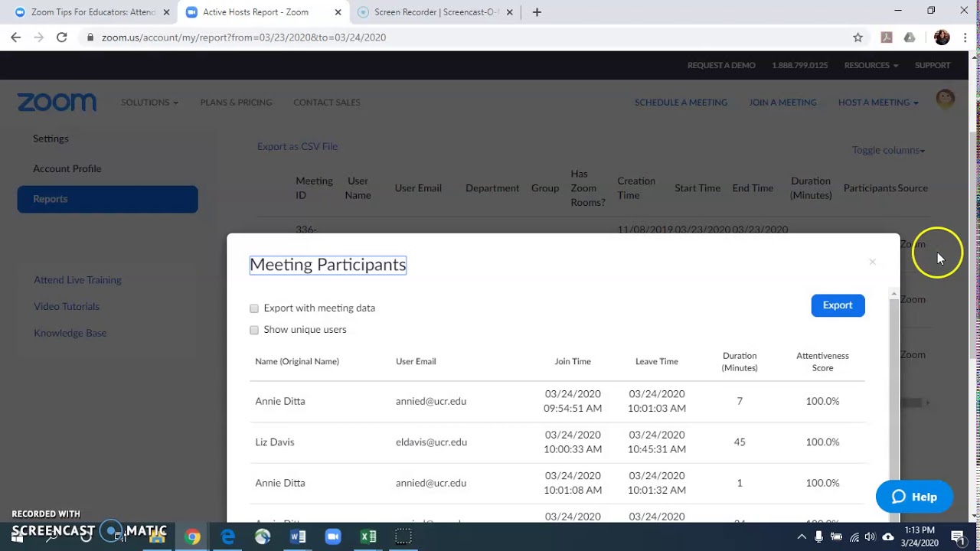Viewport: 980px width, 551px height.
Task: Click the Liz Davis participant name
Action: coord(275,442)
